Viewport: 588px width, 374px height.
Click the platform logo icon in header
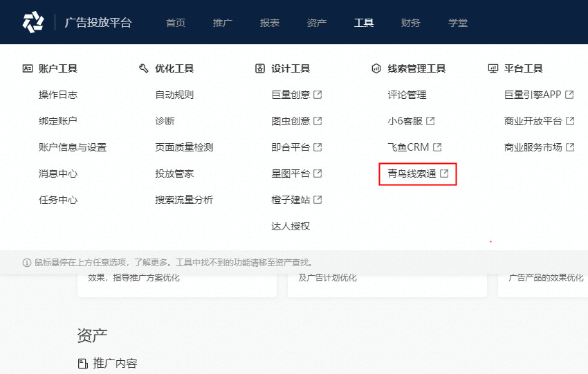(33, 22)
